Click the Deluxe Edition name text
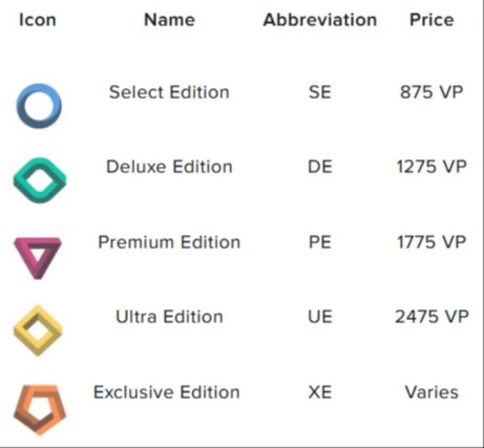 coord(169,167)
